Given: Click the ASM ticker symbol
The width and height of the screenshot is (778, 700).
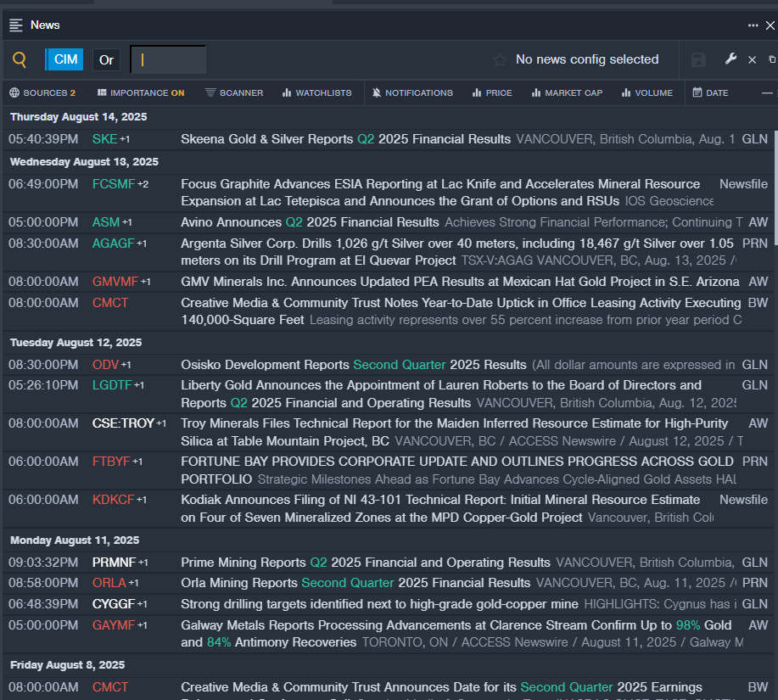Looking at the screenshot, I should click(106, 222).
